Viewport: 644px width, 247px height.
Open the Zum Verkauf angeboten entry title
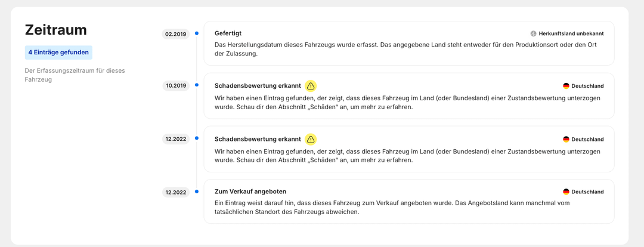pyautogui.click(x=250, y=192)
